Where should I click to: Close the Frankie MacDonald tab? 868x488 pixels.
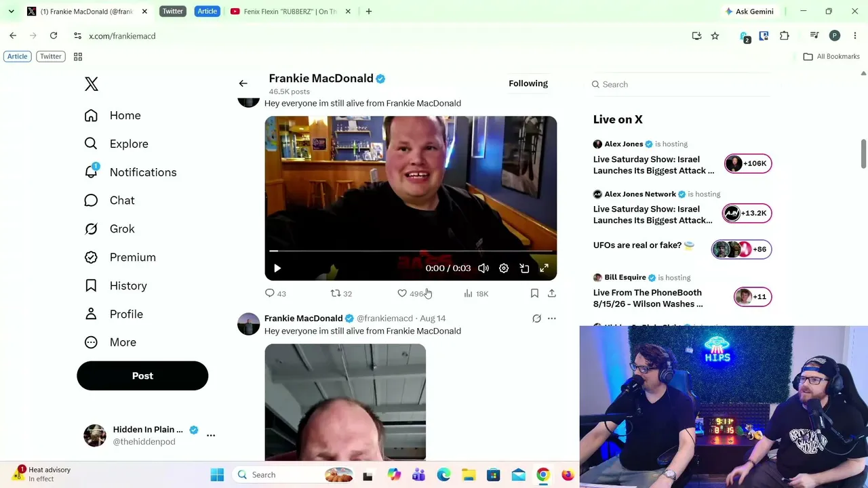coord(144,12)
